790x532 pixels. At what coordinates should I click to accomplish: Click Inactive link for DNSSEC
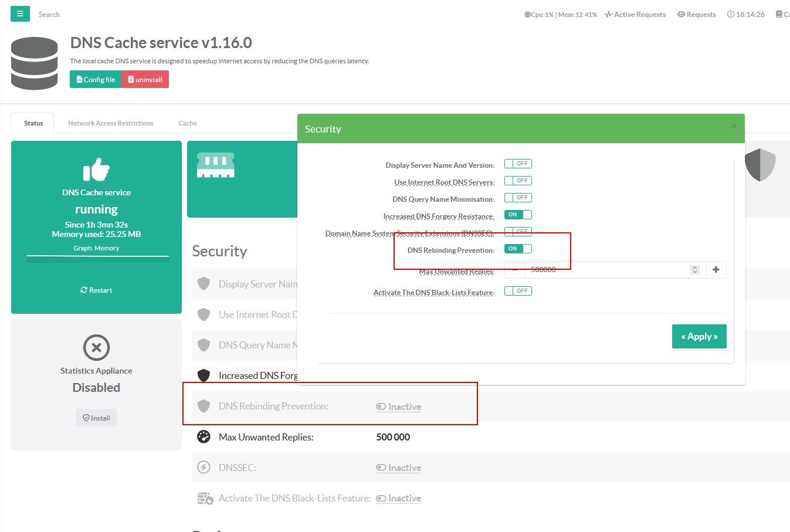coord(399,467)
